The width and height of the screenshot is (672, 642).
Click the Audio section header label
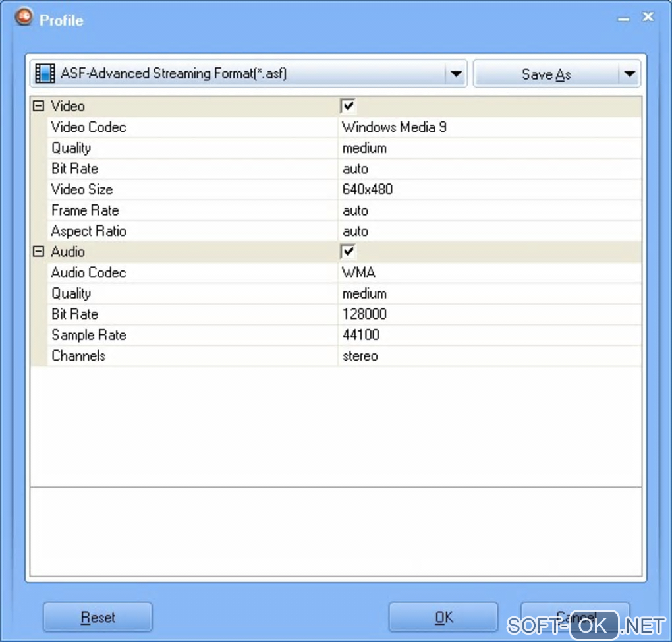68,251
